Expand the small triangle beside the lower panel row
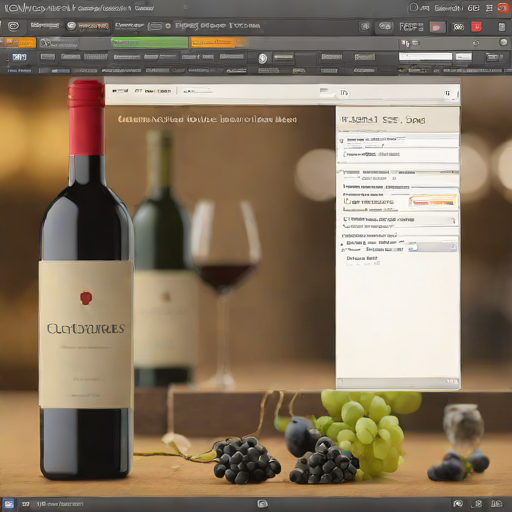Viewport: 512px width, 512px height. coord(342,245)
